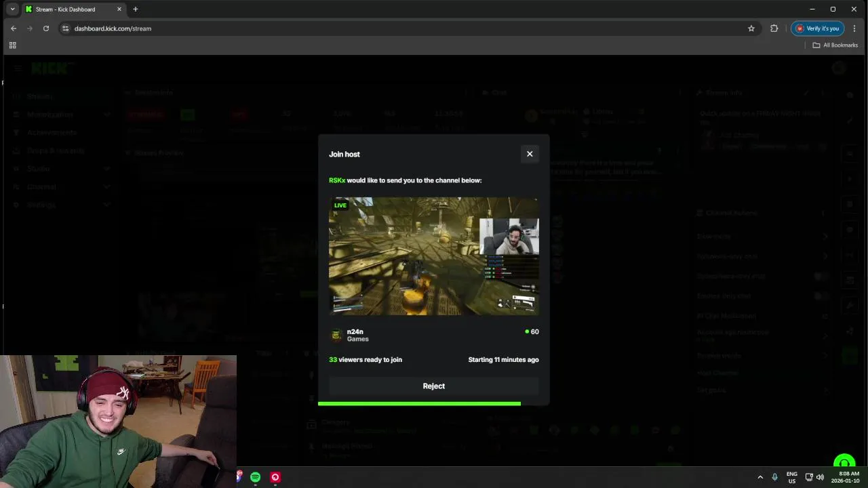This screenshot has height=488, width=868.
Task: Click the RSKx username in the dialog
Action: [x=337, y=180]
